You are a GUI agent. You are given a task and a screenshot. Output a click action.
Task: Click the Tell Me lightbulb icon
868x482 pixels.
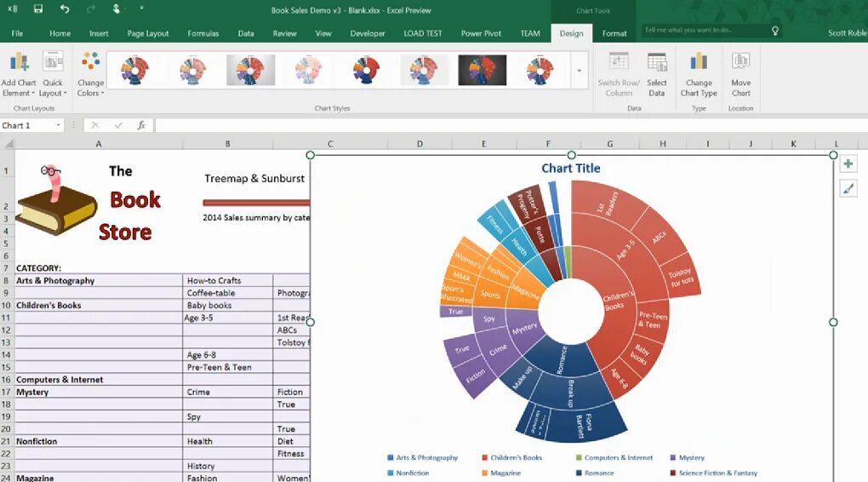coord(775,31)
